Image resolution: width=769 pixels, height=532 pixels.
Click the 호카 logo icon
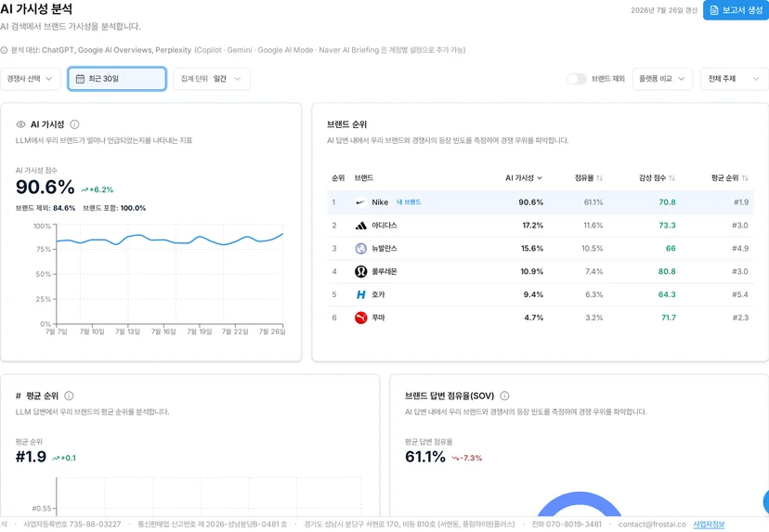(360, 294)
